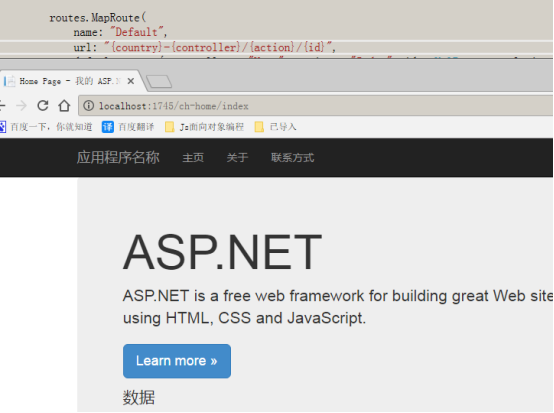Click the forward navigation arrow
This screenshot has height=413, width=554.
[22, 106]
